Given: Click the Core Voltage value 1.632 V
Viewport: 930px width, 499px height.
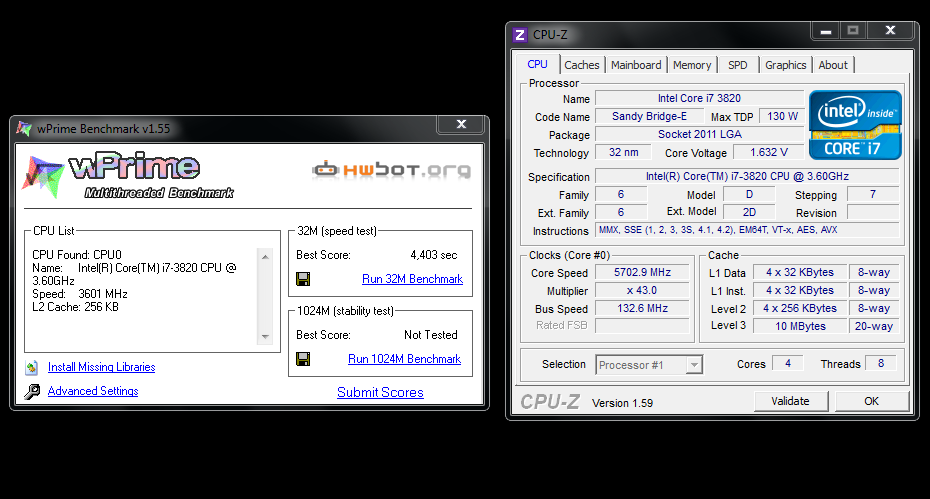Looking at the screenshot, I should (x=769, y=152).
